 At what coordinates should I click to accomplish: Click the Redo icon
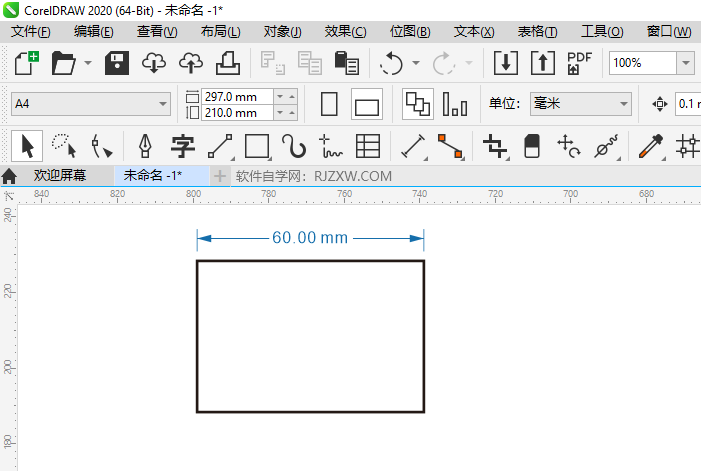point(443,63)
